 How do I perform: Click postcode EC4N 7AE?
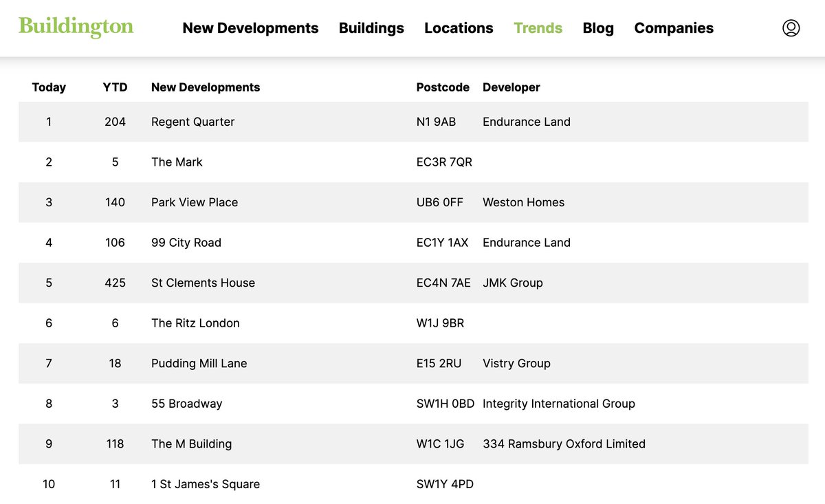coord(443,283)
